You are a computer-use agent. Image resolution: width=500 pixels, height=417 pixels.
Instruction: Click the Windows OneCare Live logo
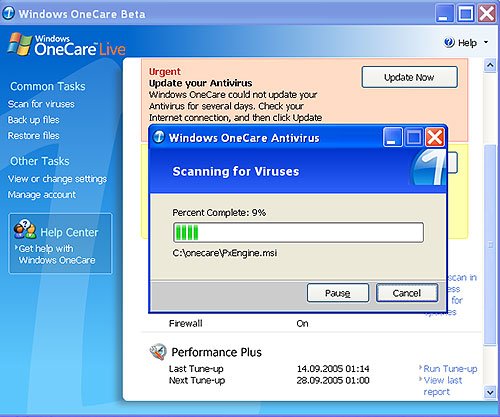(x=67, y=45)
